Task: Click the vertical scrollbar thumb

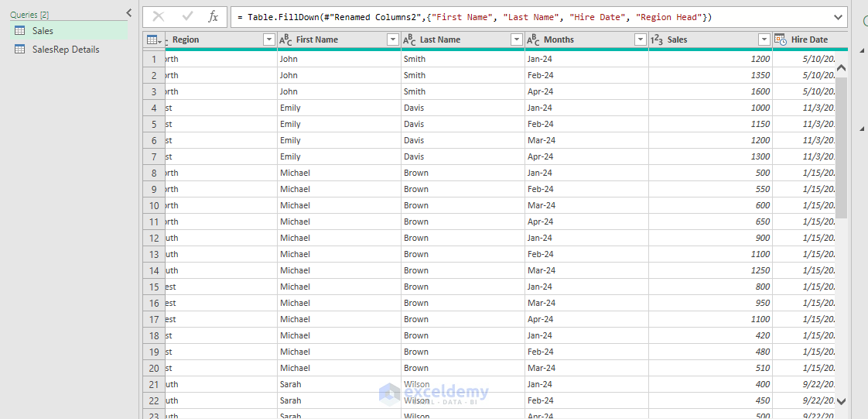Action: pos(842,147)
